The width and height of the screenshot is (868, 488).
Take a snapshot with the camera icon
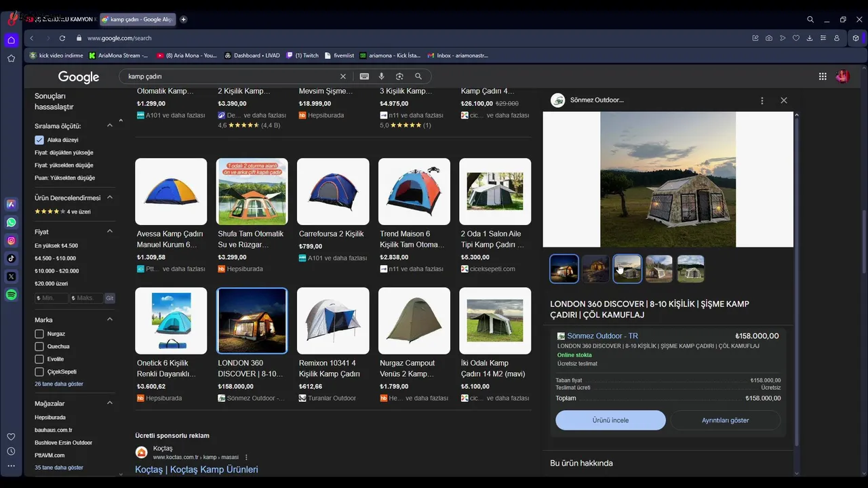point(769,38)
